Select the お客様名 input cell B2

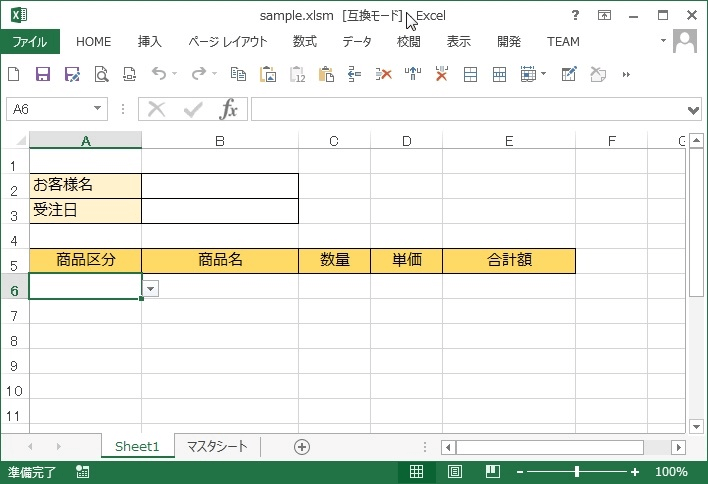pos(220,185)
